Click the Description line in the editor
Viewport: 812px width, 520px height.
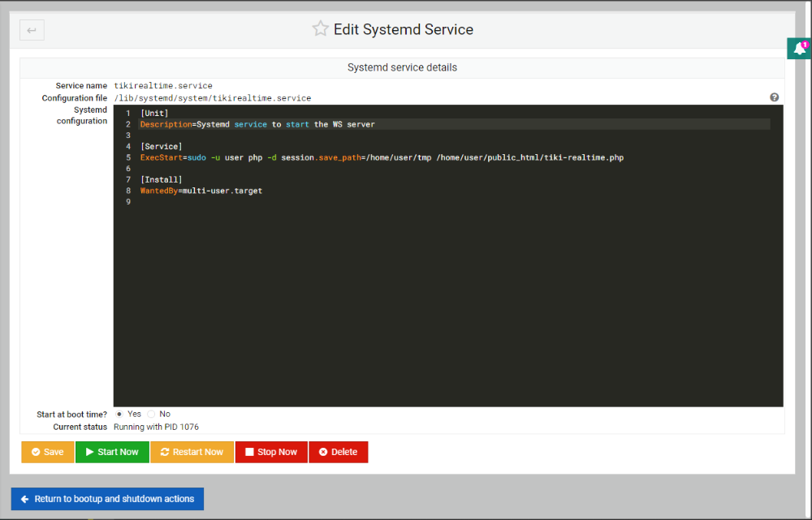[x=257, y=124]
